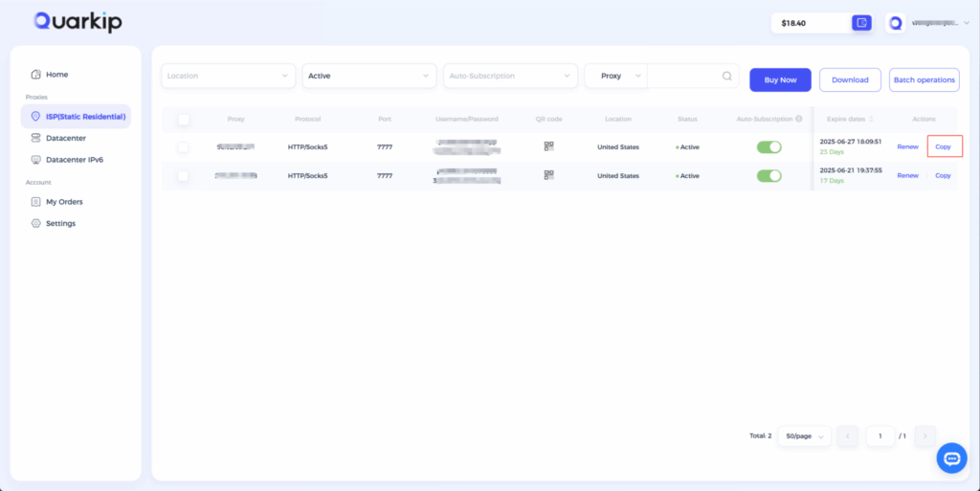
Task: Click the Datacenter IPv6 icon
Action: (x=35, y=160)
